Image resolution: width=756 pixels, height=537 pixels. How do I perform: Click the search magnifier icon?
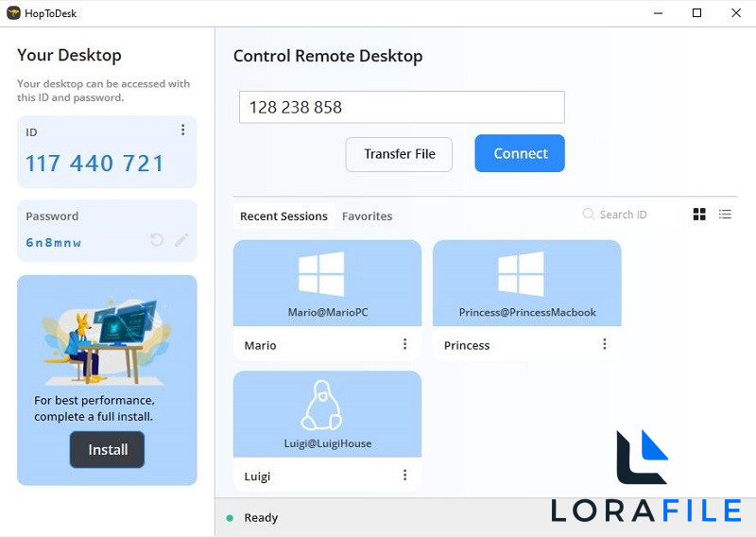pyautogui.click(x=588, y=214)
